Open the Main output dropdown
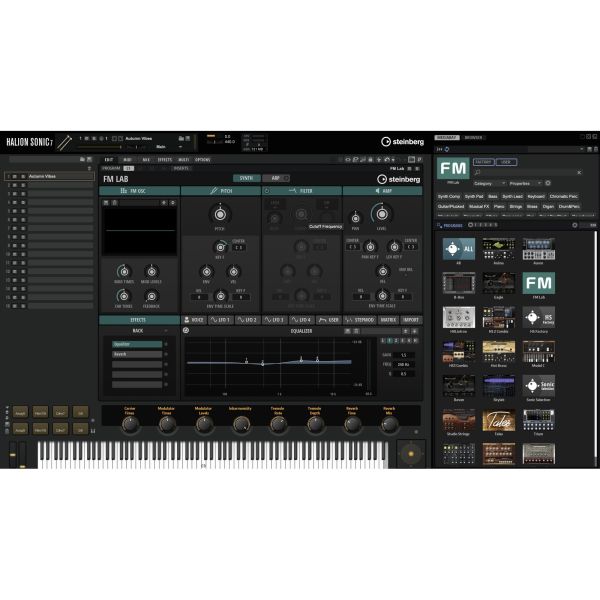 point(180,147)
